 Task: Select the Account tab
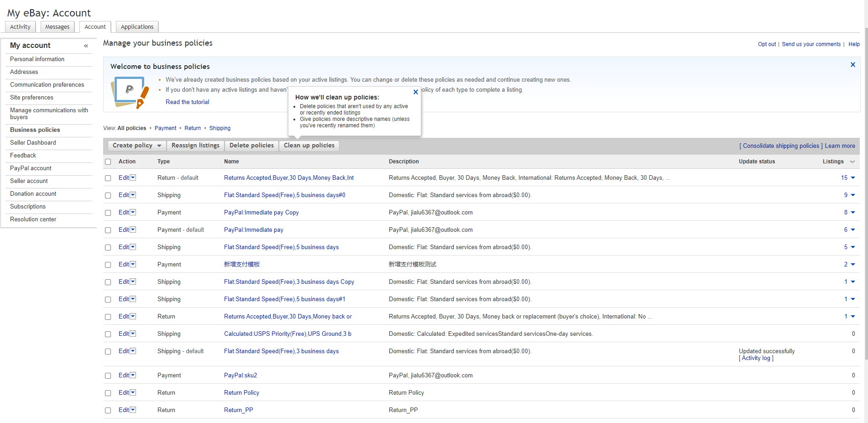pos(95,27)
